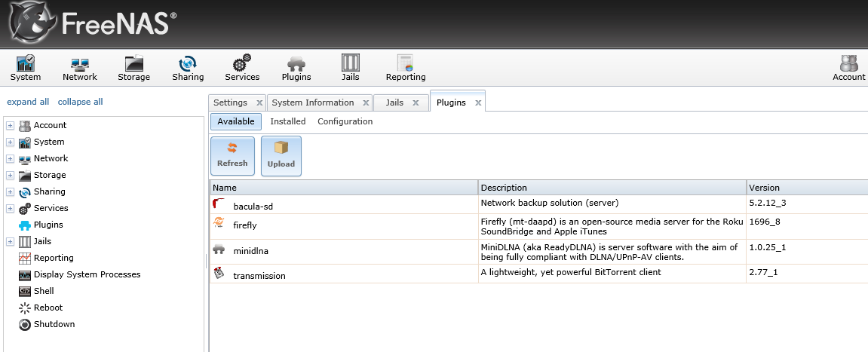868x352 pixels.
Task: Click the Plugins puzzle icon in the sidebar tree
Action: 25,225
